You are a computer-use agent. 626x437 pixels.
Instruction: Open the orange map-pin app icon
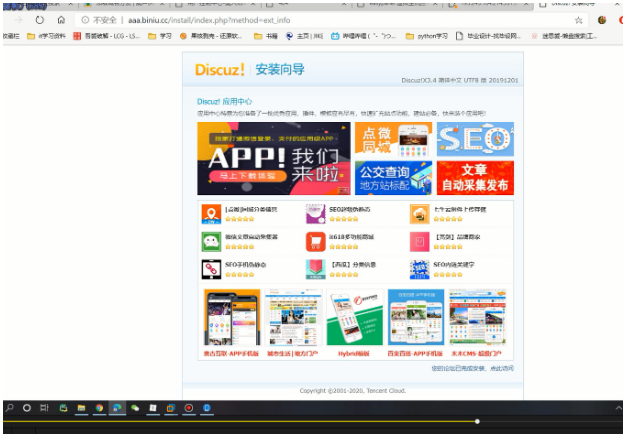click(211, 214)
